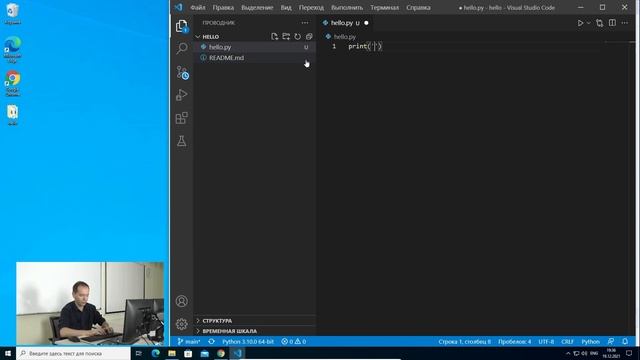Open the Explorer view in activity bar

click(182, 26)
